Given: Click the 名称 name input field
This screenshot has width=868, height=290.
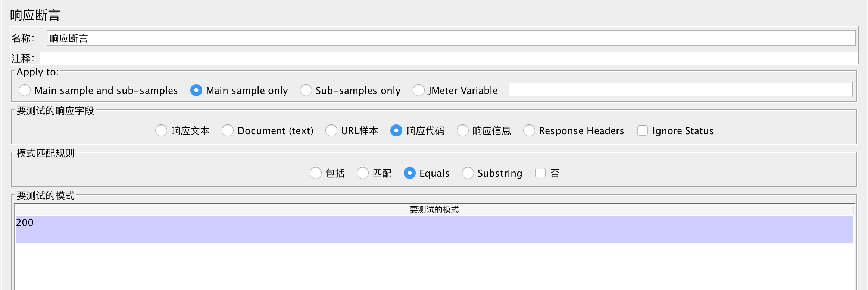Looking at the screenshot, I should pos(451,38).
